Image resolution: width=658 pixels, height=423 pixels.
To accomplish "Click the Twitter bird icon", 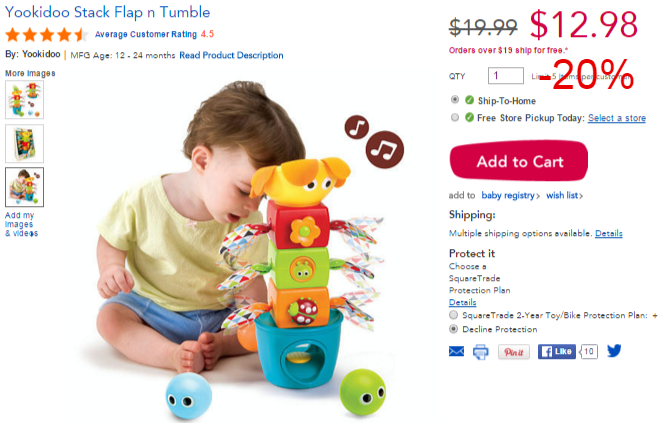I will point(614,350).
